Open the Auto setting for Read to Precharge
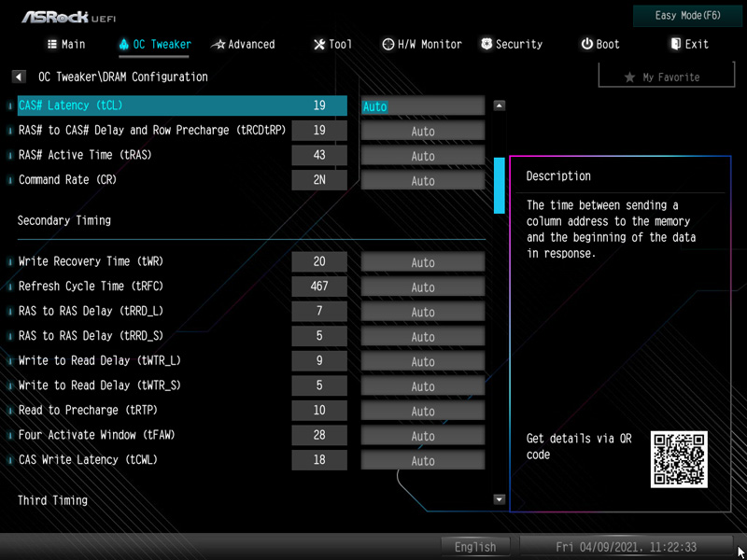747x560 pixels. tap(423, 411)
